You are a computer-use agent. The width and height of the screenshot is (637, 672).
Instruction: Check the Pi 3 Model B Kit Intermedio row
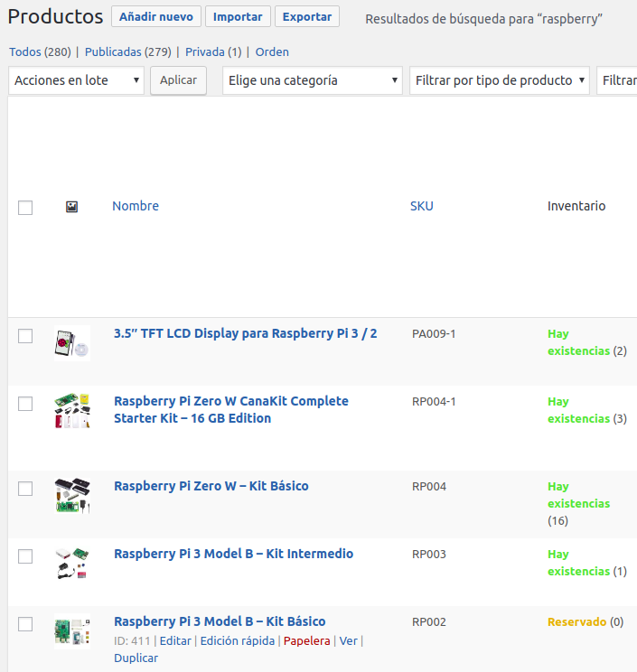point(25,556)
